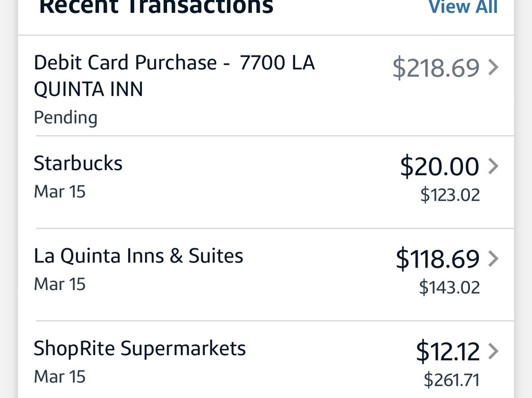Click the $20.00 Starbucks amount
The width and height of the screenshot is (532, 398).
[x=439, y=166]
